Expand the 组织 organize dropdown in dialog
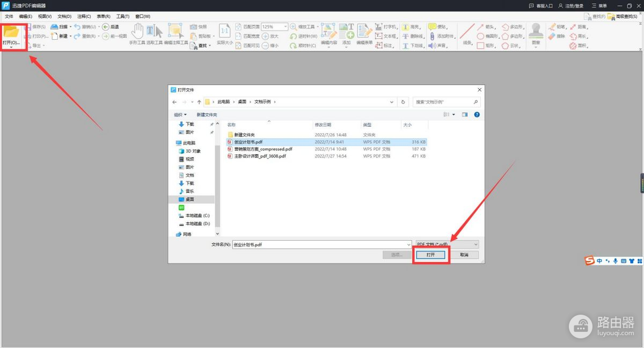 [x=180, y=114]
